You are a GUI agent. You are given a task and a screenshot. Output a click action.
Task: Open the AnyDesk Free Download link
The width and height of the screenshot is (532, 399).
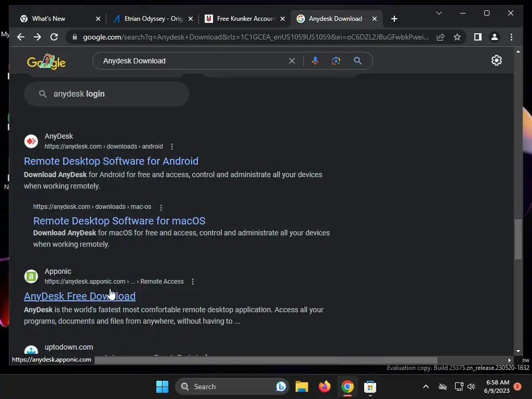(79, 296)
